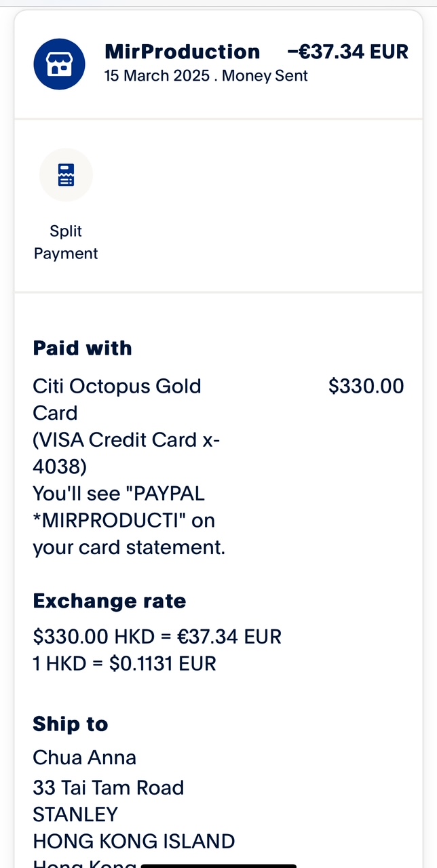
Task: Click the VISA Credit Card x-4038 detail
Action: pyautogui.click(x=126, y=452)
